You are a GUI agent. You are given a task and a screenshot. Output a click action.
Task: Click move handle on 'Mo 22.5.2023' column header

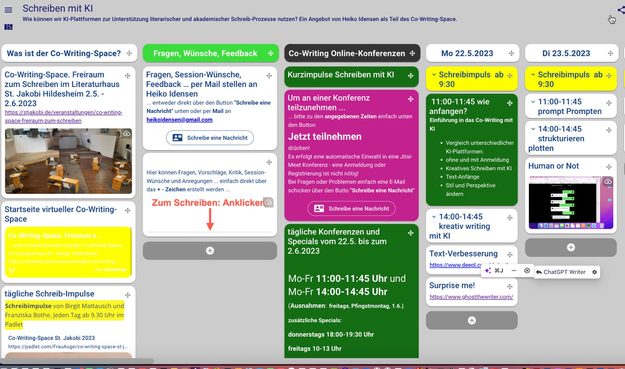pos(511,53)
